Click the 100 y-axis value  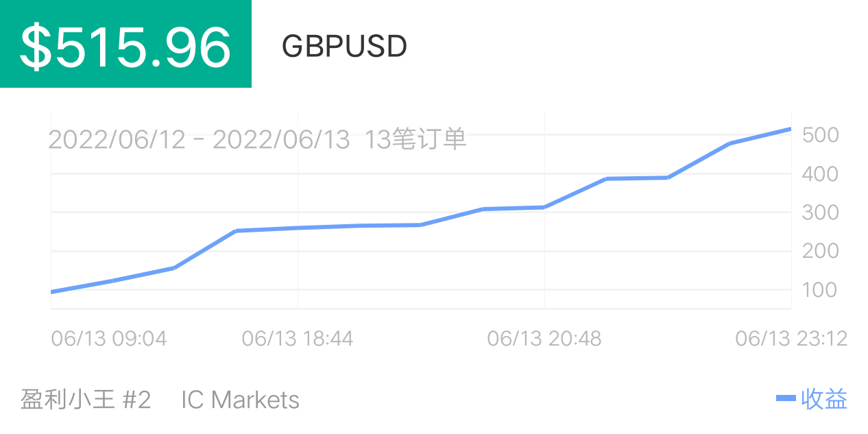(x=820, y=289)
